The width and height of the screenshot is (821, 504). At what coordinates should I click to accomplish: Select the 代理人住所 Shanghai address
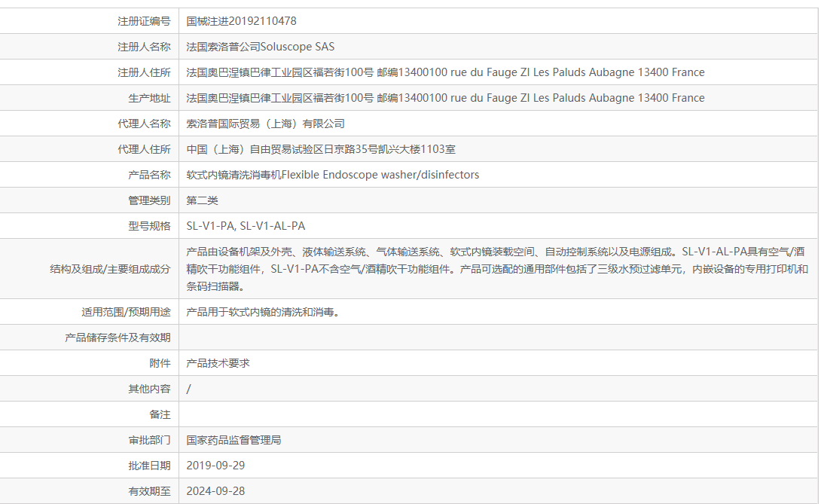point(324,148)
